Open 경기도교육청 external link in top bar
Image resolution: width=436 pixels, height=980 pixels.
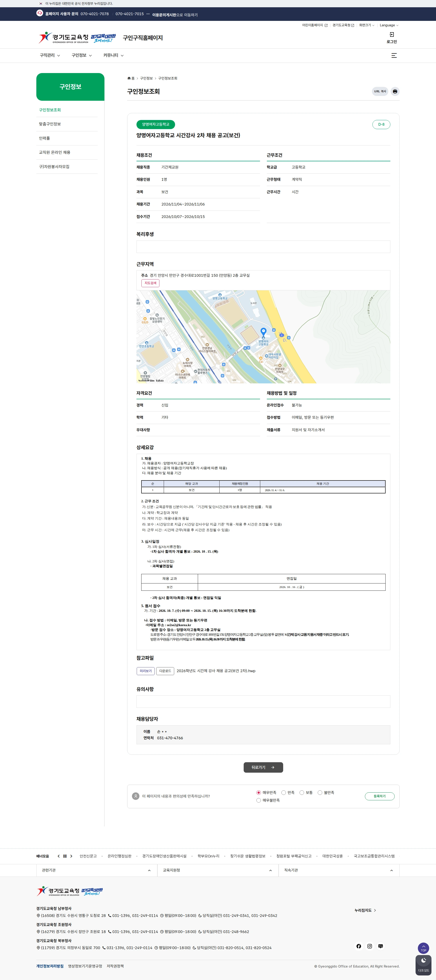coord(343,25)
